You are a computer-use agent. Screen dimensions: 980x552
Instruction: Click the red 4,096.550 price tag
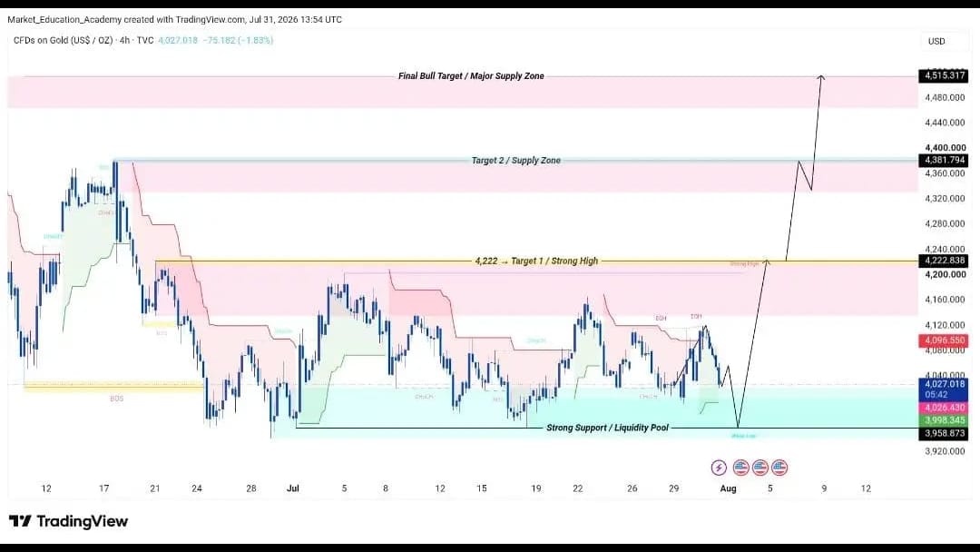(x=943, y=340)
